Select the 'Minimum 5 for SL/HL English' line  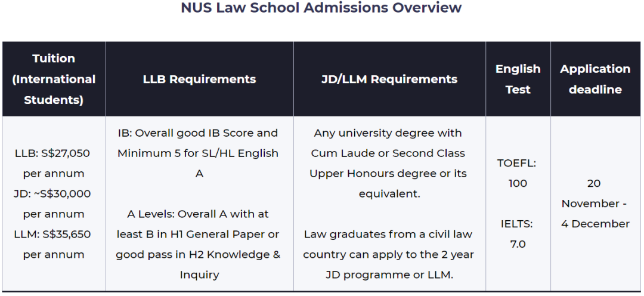(x=198, y=153)
